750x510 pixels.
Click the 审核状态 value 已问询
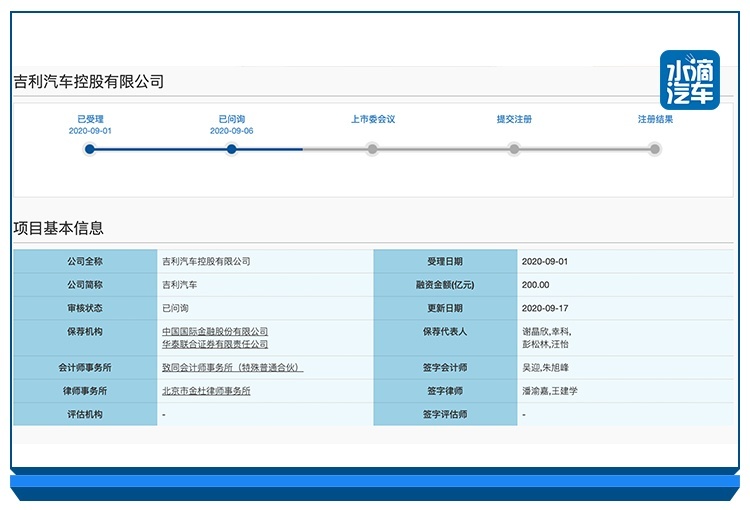[175, 308]
